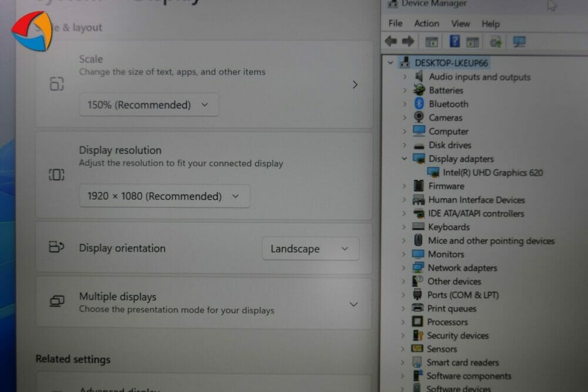
Task: Open Scale settings with the right chevron
Action: tap(355, 85)
